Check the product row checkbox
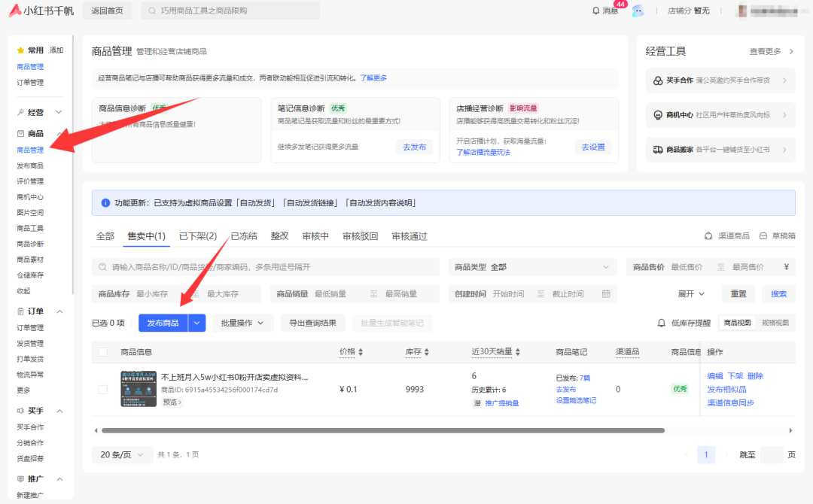 click(x=103, y=389)
